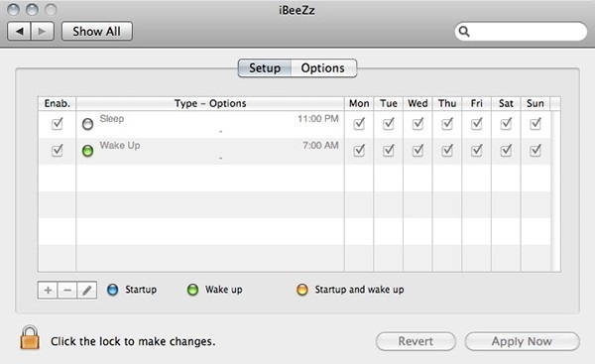This screenshot has height=364, width=595.
Task: Uncheck Sunday for the Sleep schedule
Action: pos(535,123)
